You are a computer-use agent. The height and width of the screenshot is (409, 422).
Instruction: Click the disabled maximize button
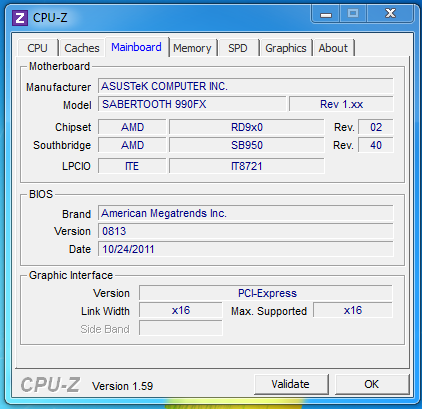pos(353,14)
